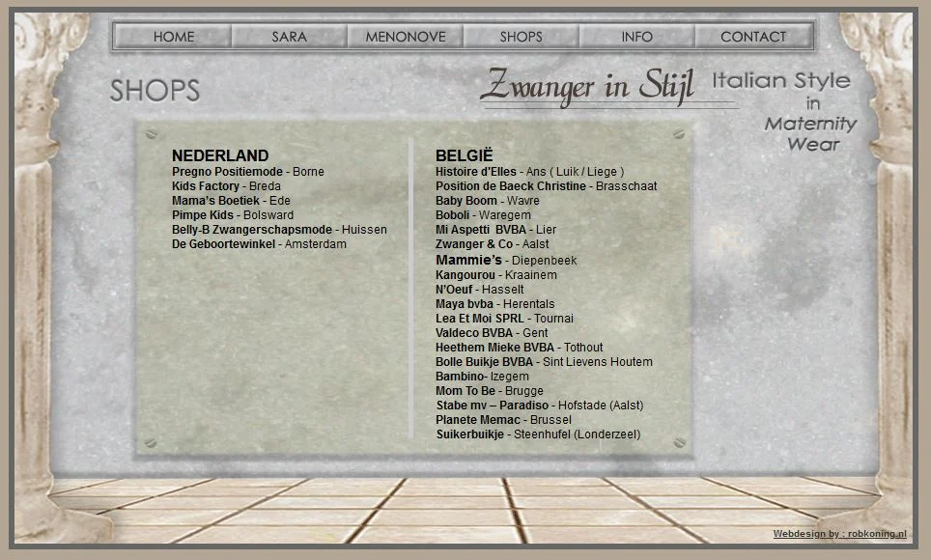Select Kangourou shop in Kraainem
Screen dimensions: 931x560
[x=495, y=275]
